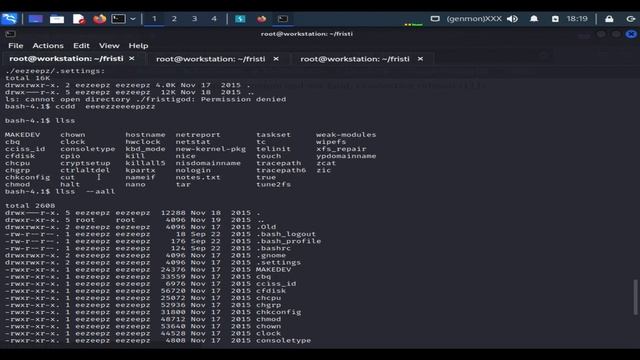Switch to workspace 1
640x360 pixels.
pyautogui.click(x=154, y=19)
